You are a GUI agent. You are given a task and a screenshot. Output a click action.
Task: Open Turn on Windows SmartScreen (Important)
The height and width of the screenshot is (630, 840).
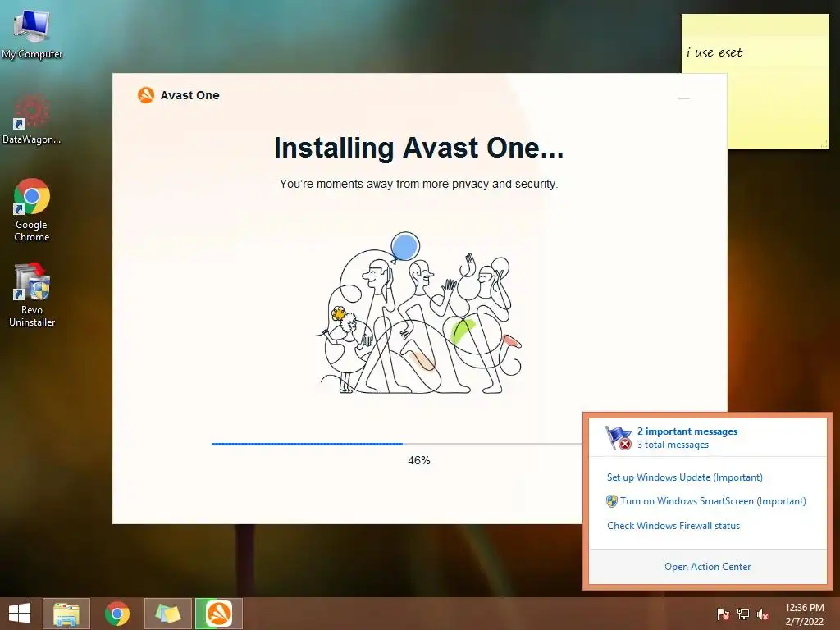point(713,501)
